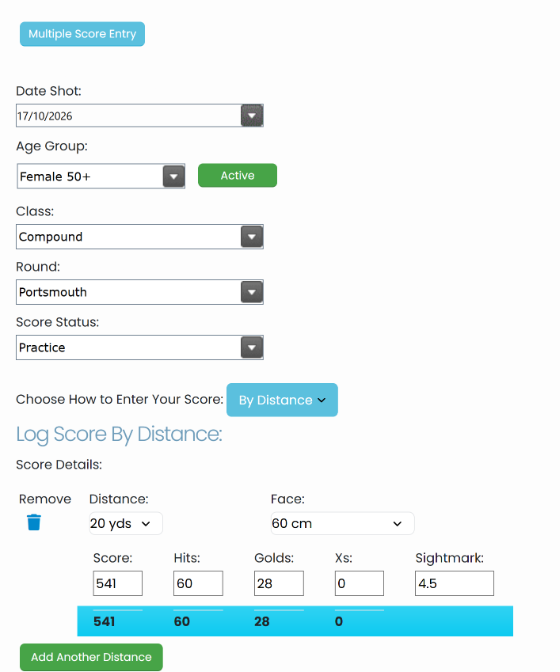This screenshot has height=672, width=560.
Task: Open the Date Shot calendar dropdown arrow
Action: pyautogui.click(x=252, y=116)
